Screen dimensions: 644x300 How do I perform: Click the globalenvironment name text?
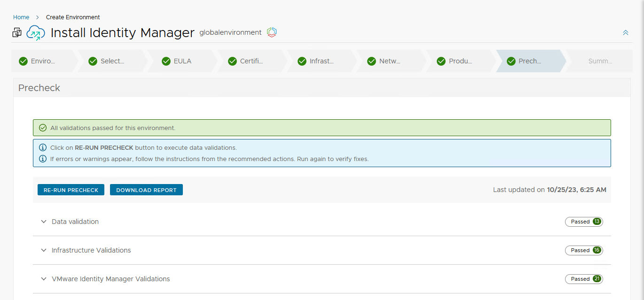230,32
